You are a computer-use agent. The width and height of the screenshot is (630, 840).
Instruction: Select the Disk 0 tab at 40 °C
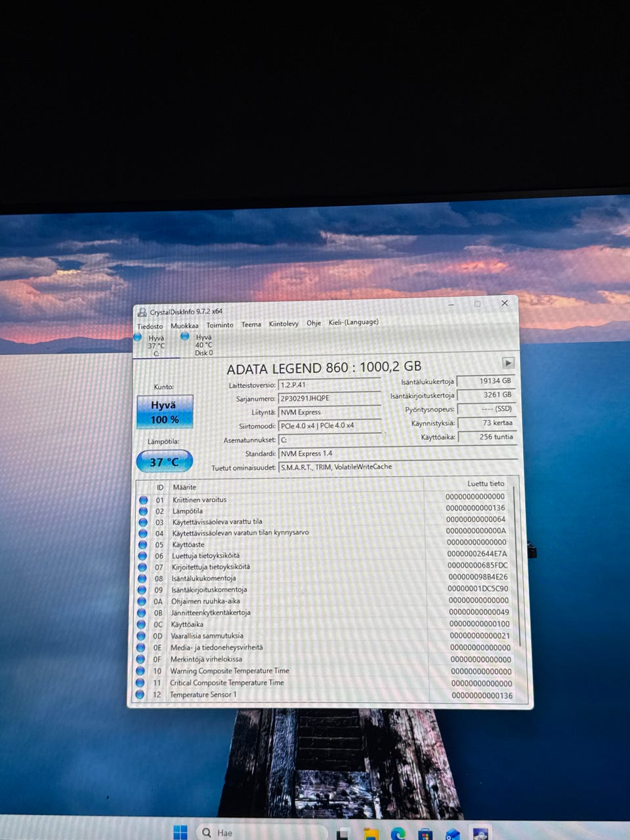(x=203, y=345)
